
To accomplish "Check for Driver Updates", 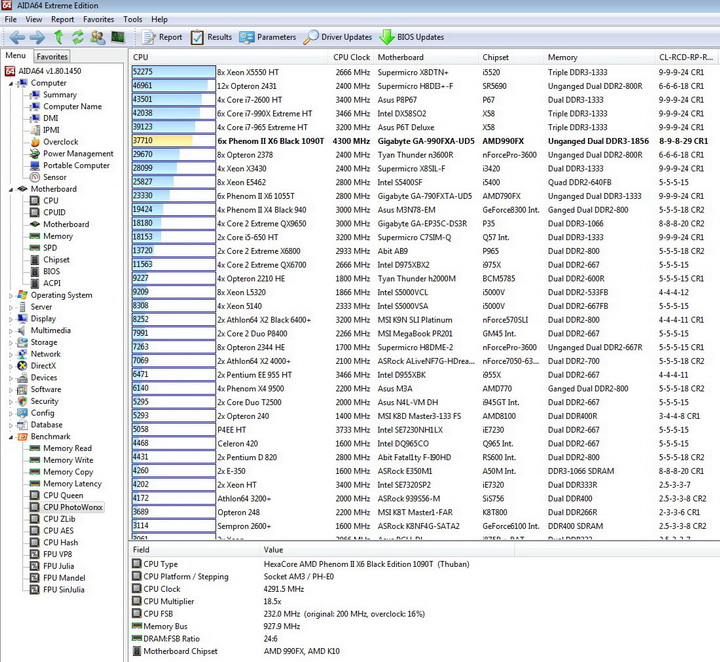I will pyautogui.click(x=338, y=37).
